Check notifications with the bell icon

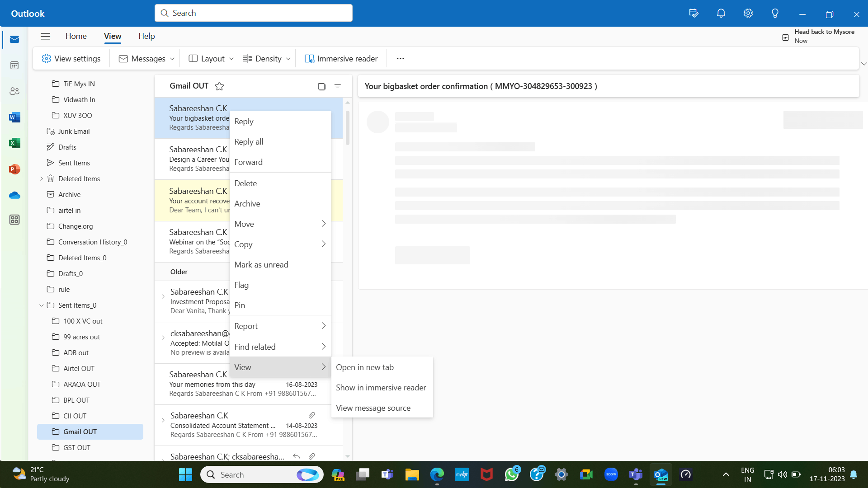[x=720, y=13]
